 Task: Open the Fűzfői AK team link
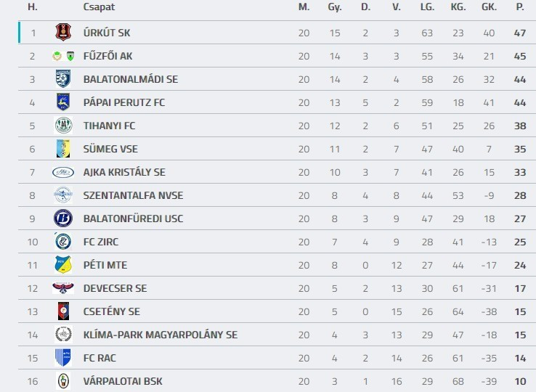pos(107,56)
